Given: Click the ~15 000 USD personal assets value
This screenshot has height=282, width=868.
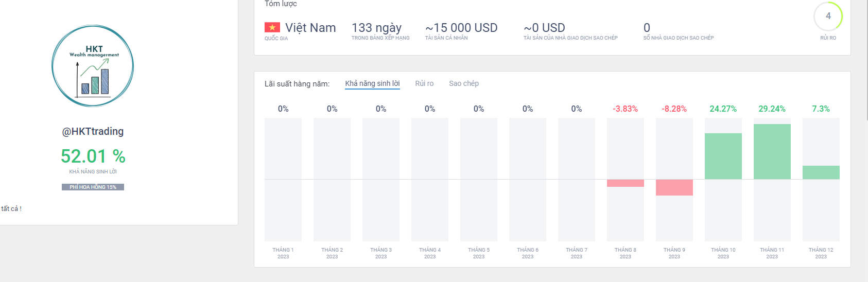Looking at the screenshot, I should pyautogui.click(x=461, y=28).
